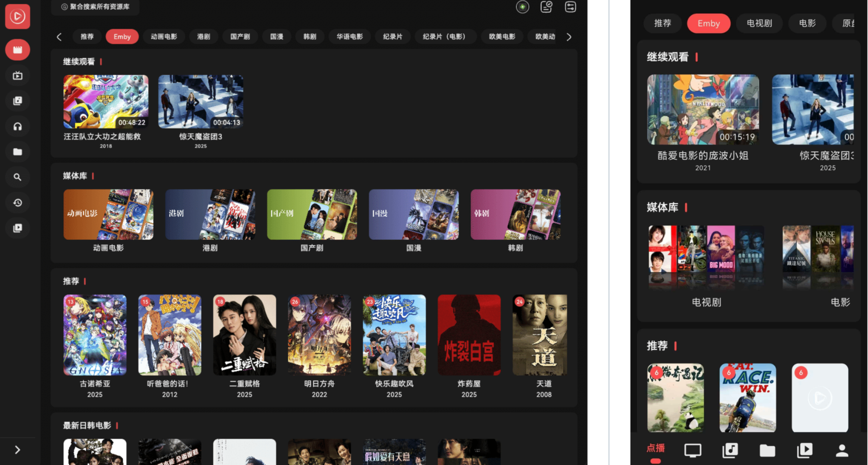Image resolution: width=868 pixels, height=465 pixels.
Task: Click the profile person icon in bottom bar
Action: coord(842,450)
